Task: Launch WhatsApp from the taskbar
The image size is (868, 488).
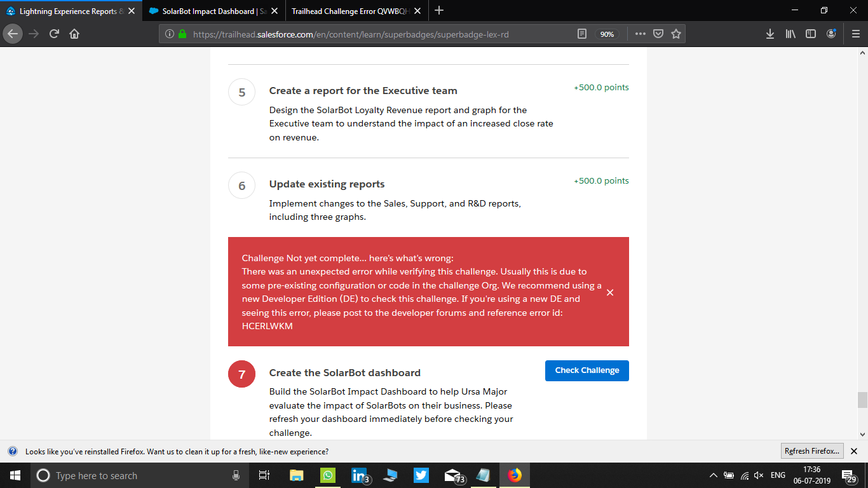Action: tap(327, 475)
